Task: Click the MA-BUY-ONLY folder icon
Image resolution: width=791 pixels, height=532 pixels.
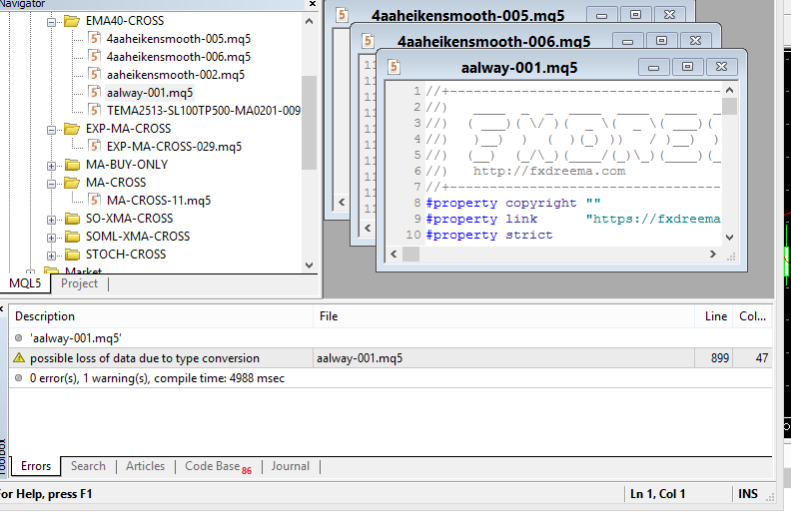Action: [x=72, y=165]
